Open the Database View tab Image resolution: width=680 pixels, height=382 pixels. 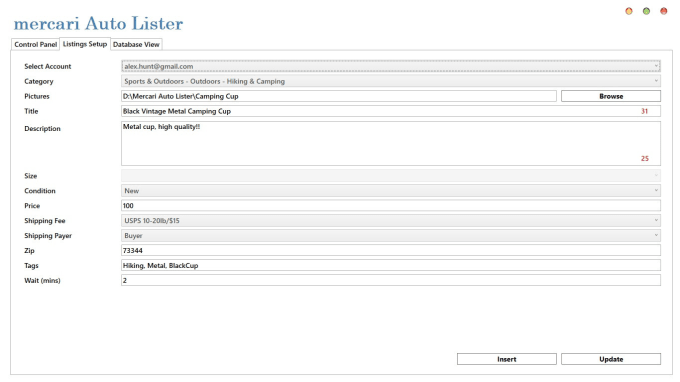pyautogui.click(x=136, y=45)
